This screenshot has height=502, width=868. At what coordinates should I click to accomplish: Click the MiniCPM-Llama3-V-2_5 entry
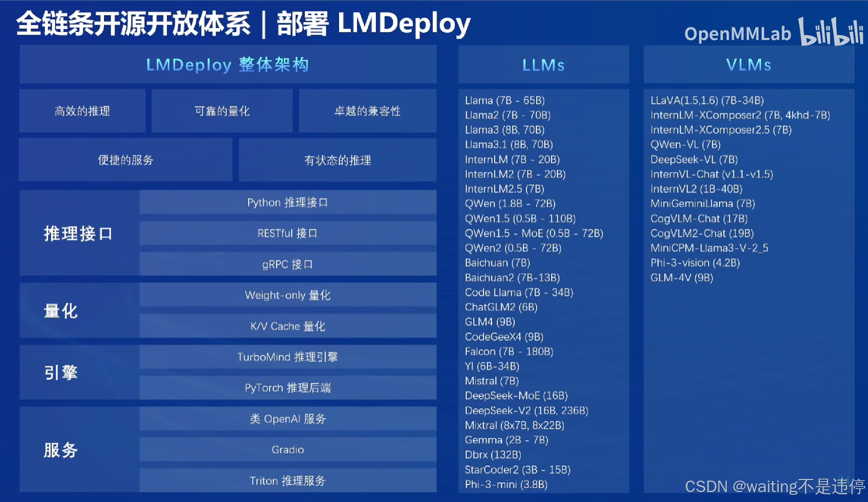(x=709, y=248)
